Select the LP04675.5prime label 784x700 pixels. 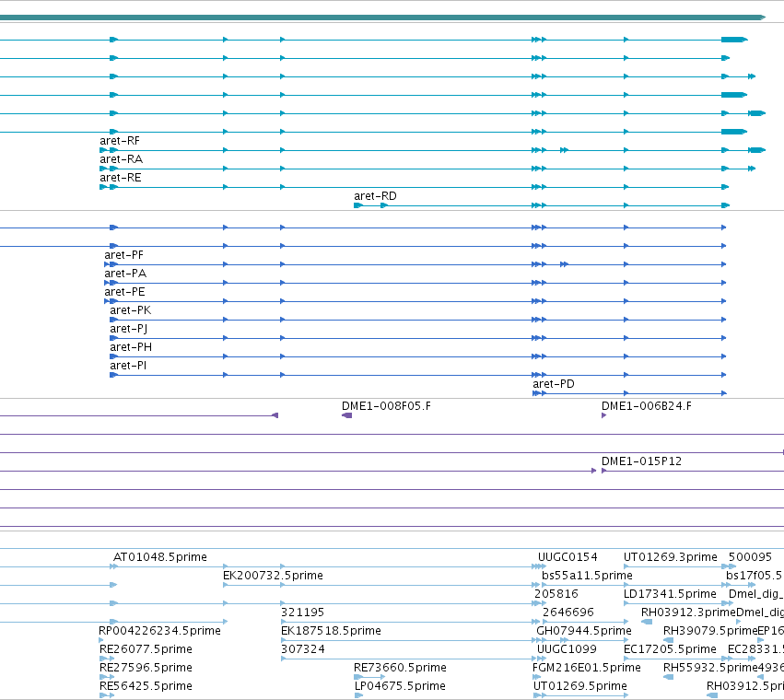pos(400,686)
